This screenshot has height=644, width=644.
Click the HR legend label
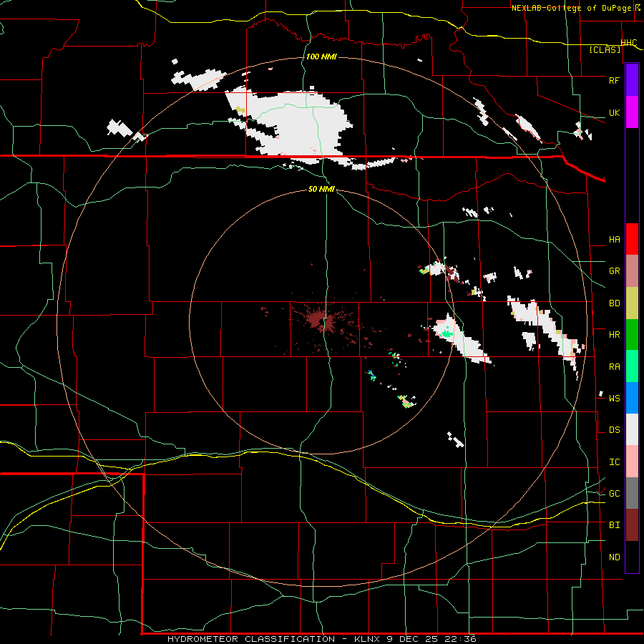[x=614, y=335]
